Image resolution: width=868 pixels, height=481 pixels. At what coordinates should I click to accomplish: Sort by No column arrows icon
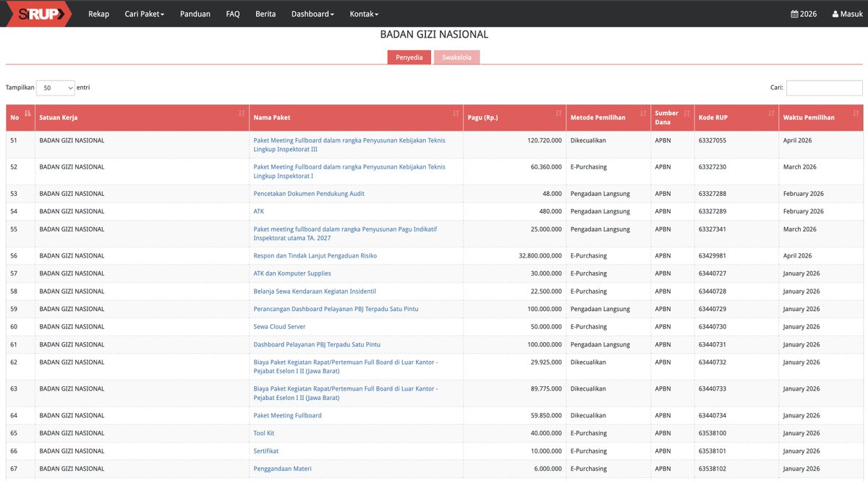(27, 114)
